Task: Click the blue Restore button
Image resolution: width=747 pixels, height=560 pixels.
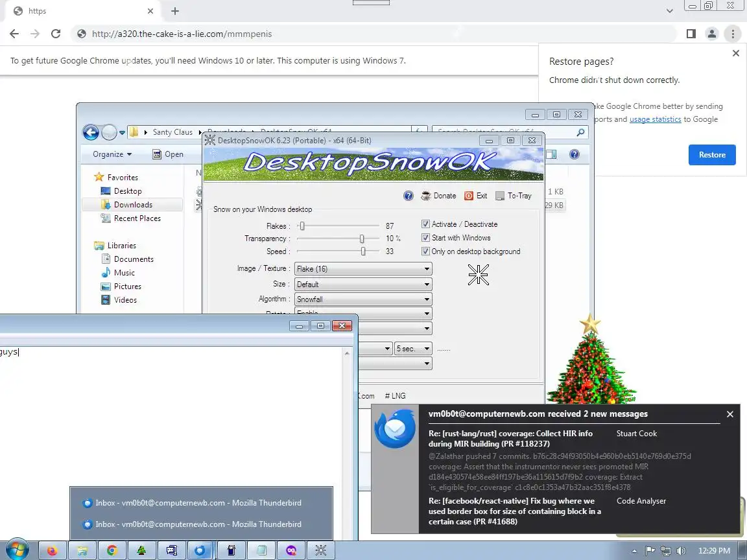Action: point(712,155)
